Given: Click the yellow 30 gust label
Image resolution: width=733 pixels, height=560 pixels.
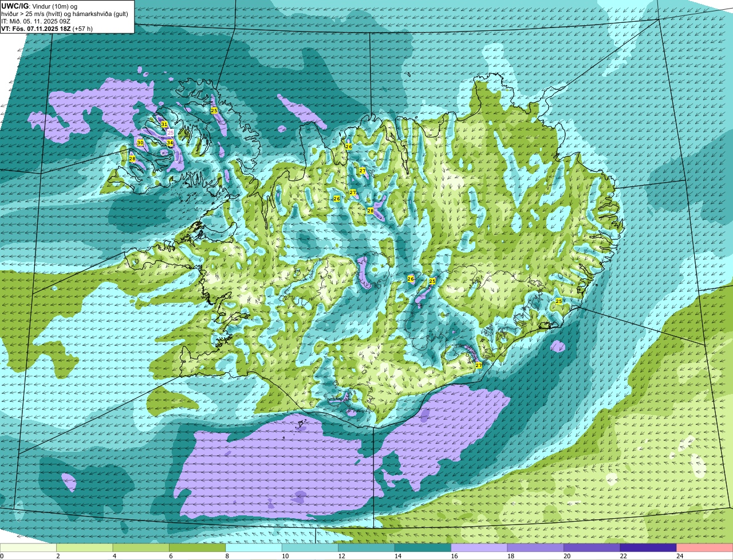Looking at the screenshot, I should pyautogui.click(x=140, y=143).
